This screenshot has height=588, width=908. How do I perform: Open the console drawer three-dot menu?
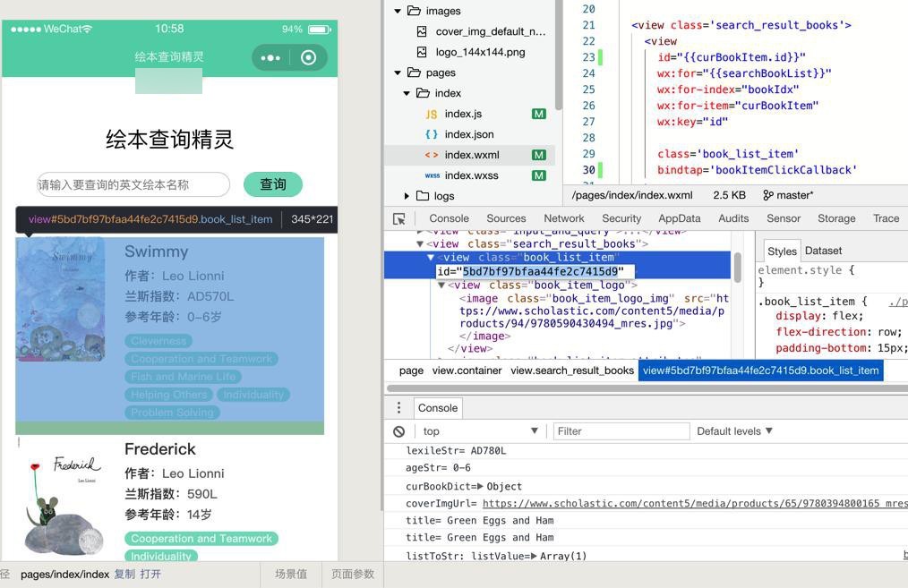(x=398, y=408)
